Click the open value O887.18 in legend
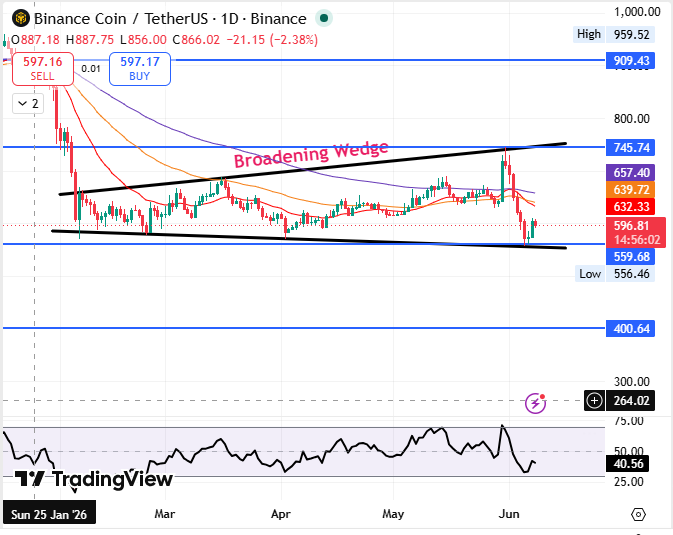The image size is (673, 535). click(x=35, y=40)
